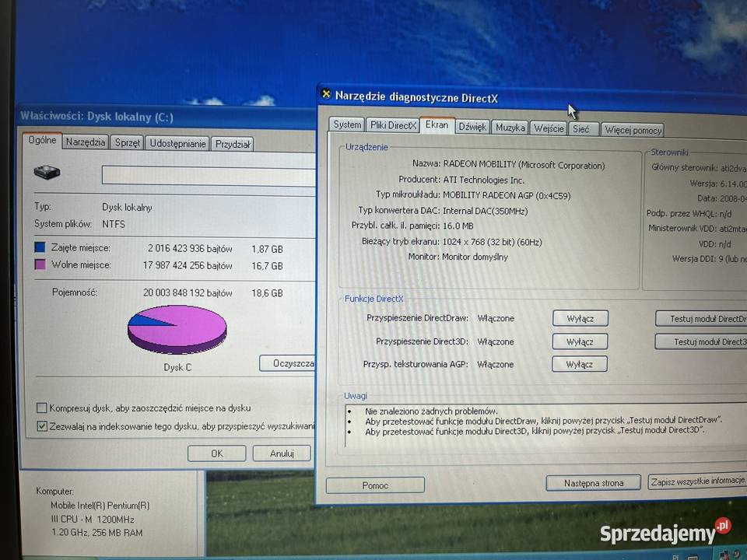Image resolution: width=747 pixels, height=560 pixels.
Task: Click the "16.0 MB" memory value
Action: pos(458,226)
